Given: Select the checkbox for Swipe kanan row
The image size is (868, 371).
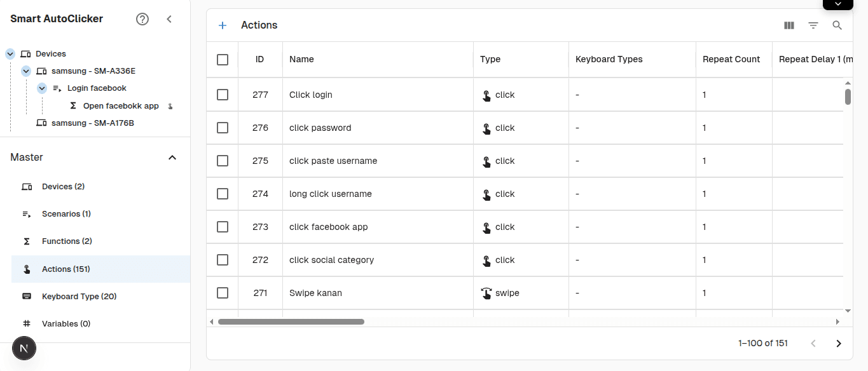Looking at the screenshot, I should tap(223, 293).
